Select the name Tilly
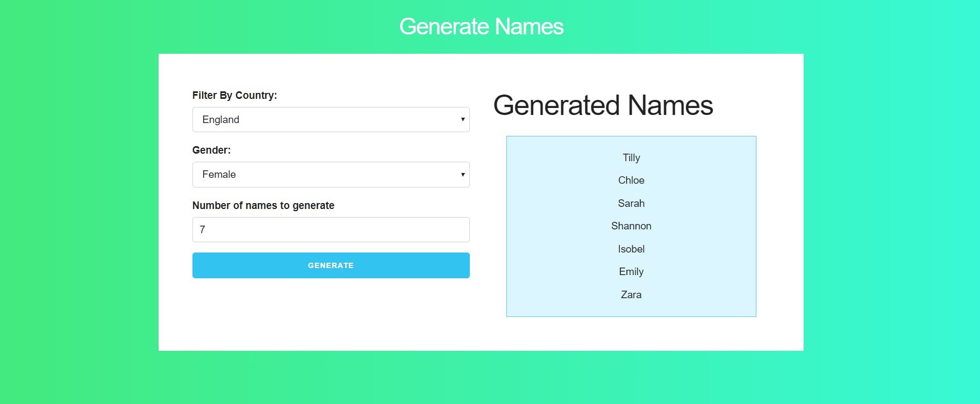This screenshot has height=404, width=980. point(631,157)
